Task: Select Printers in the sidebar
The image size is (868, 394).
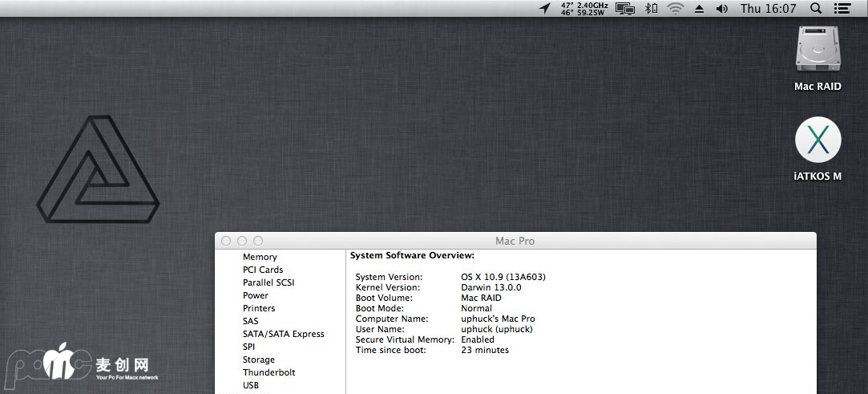Action: pyautogui.click(x=259, y=308)
